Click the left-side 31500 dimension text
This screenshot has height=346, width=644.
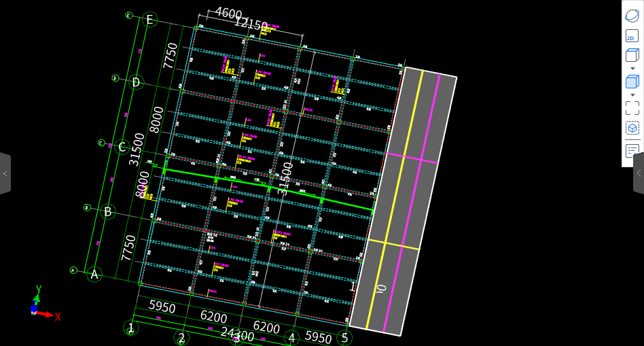(x=137, y=149)
